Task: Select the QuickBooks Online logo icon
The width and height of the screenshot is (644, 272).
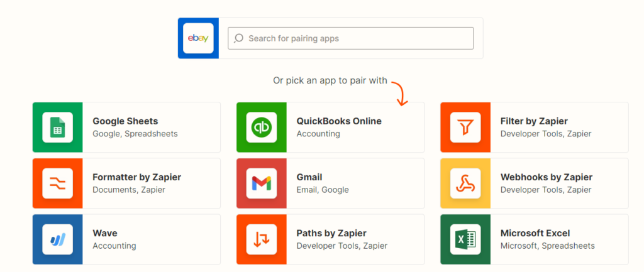Action: pos(262,128)
